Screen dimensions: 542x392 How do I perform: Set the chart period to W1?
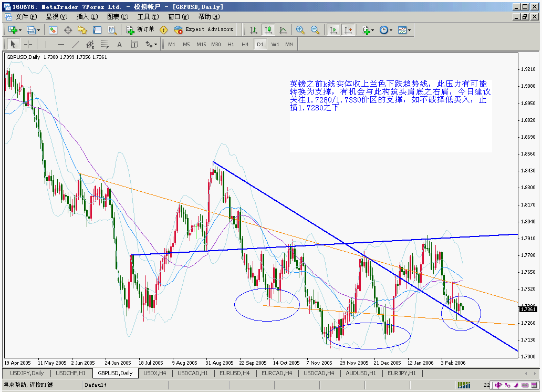[275, 44]
